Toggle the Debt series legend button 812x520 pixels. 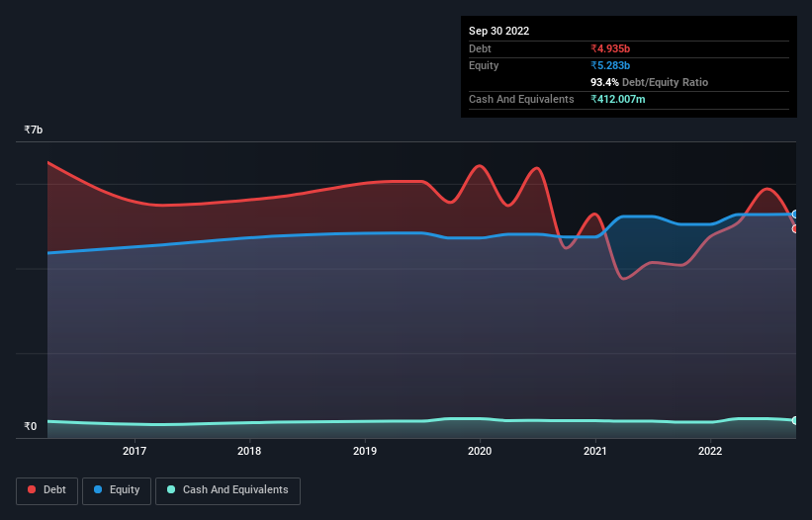click(47, 490)
